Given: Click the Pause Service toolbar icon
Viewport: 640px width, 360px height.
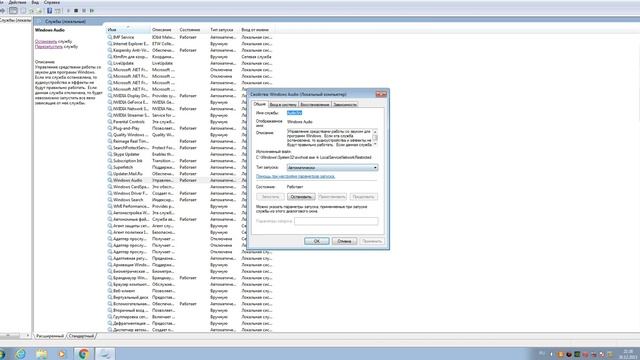Looking at the screenshot, I should tap(84, 11).
